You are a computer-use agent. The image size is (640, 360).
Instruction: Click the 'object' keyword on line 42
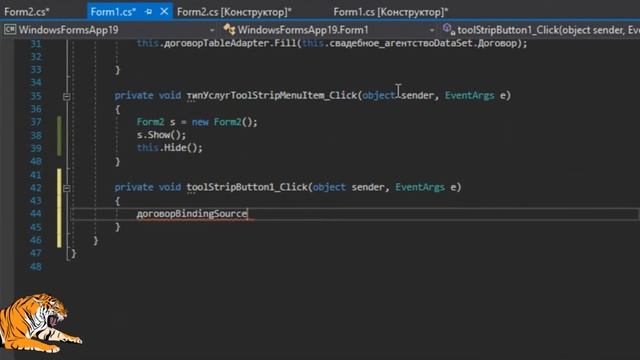pyautogui.click(x=329, y=187)
